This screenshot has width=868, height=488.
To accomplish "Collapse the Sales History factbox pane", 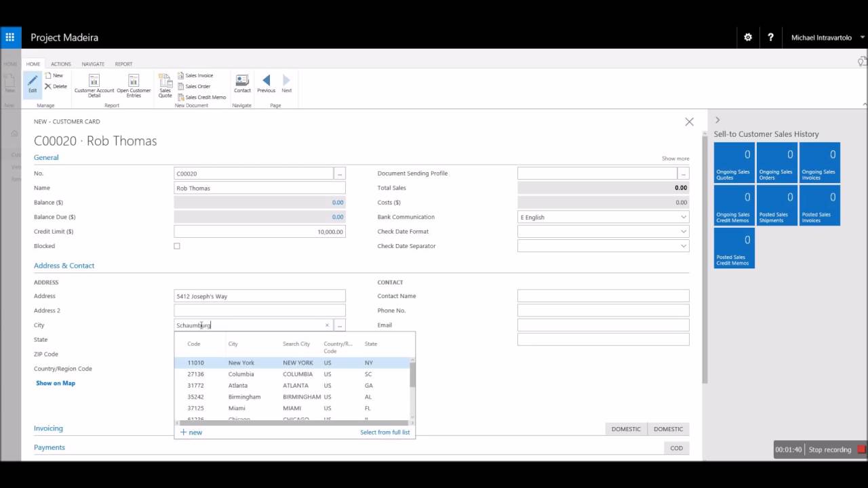I will pos(717,120).
